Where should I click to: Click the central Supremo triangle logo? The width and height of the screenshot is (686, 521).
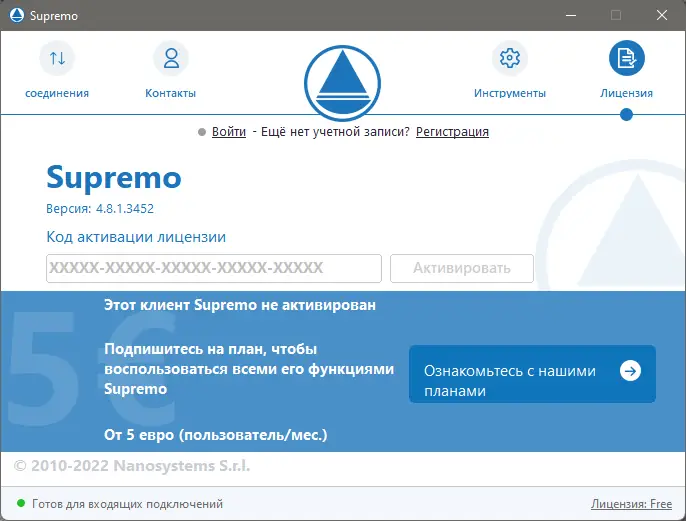coord(343,83)
